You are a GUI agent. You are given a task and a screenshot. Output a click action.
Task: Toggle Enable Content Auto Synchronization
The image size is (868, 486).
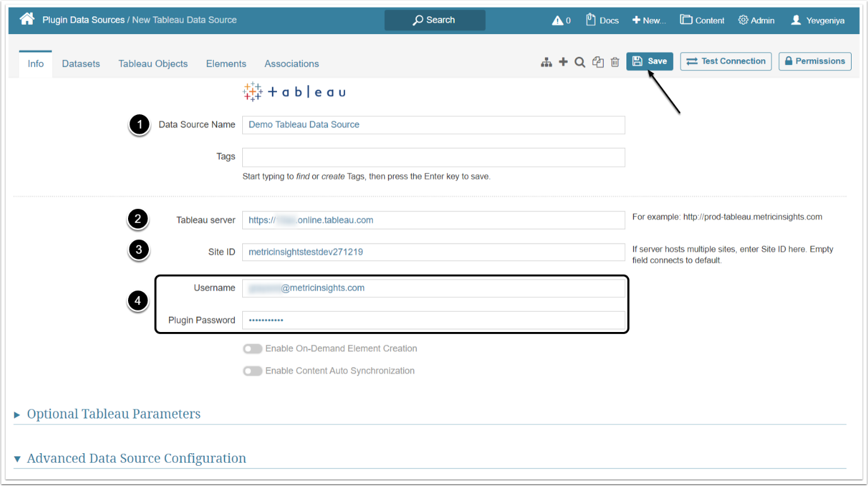pyautogui.click(x=253, y=371)
